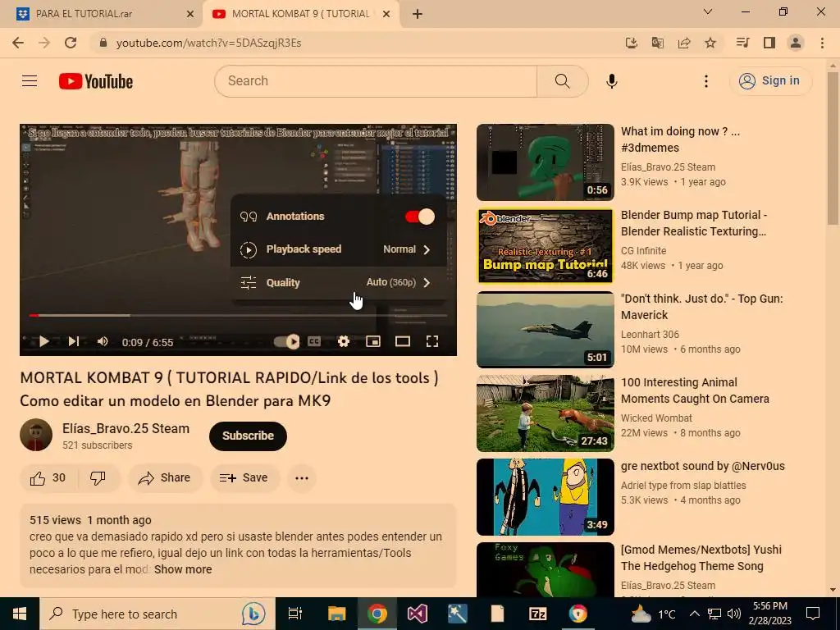Viewport: 840px width, 630px height.
Task: Open gre nextbot sound video
Action: [x=546, y=496]
